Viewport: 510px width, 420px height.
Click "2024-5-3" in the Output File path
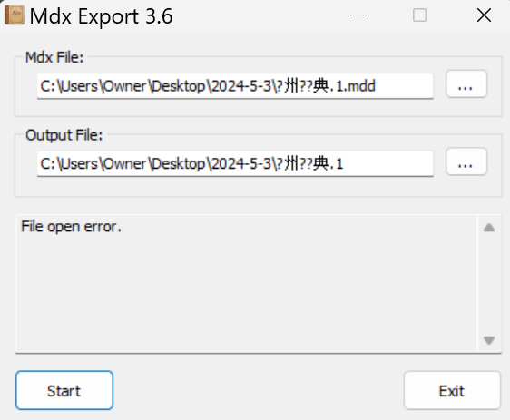(241, 163)
